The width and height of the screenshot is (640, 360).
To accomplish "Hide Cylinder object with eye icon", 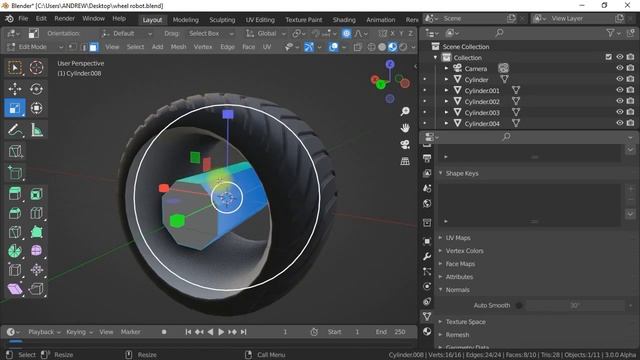I will coord(620,79).
